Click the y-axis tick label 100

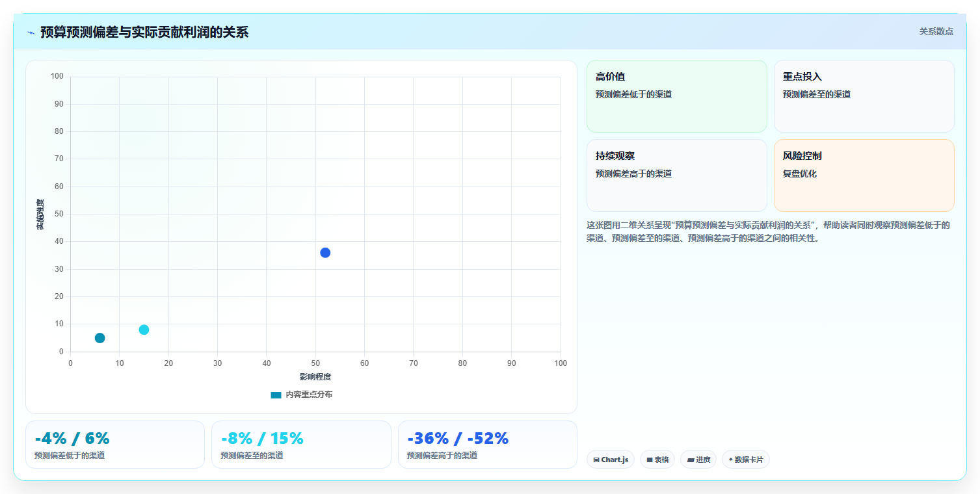coord(57,77)
